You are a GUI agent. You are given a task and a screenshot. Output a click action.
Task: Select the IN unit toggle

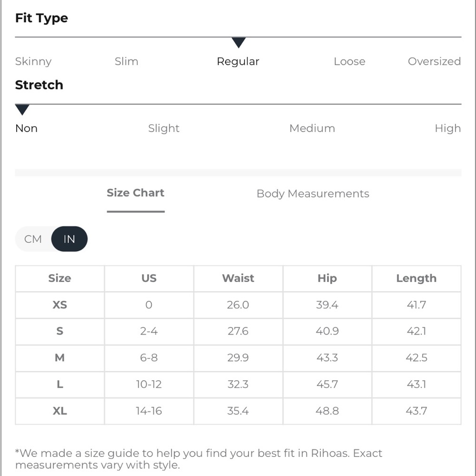pyautogui.click(x=69, y=239)
